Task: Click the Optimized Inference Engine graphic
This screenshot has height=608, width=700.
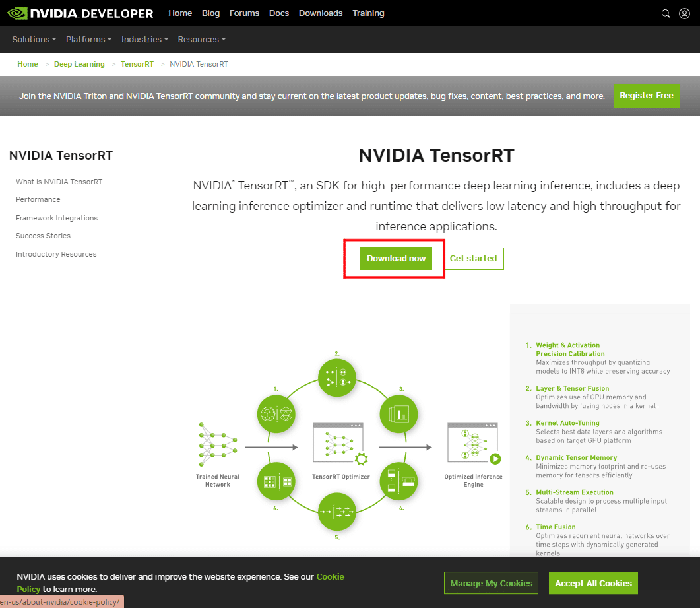Action: tap(474, 444)
